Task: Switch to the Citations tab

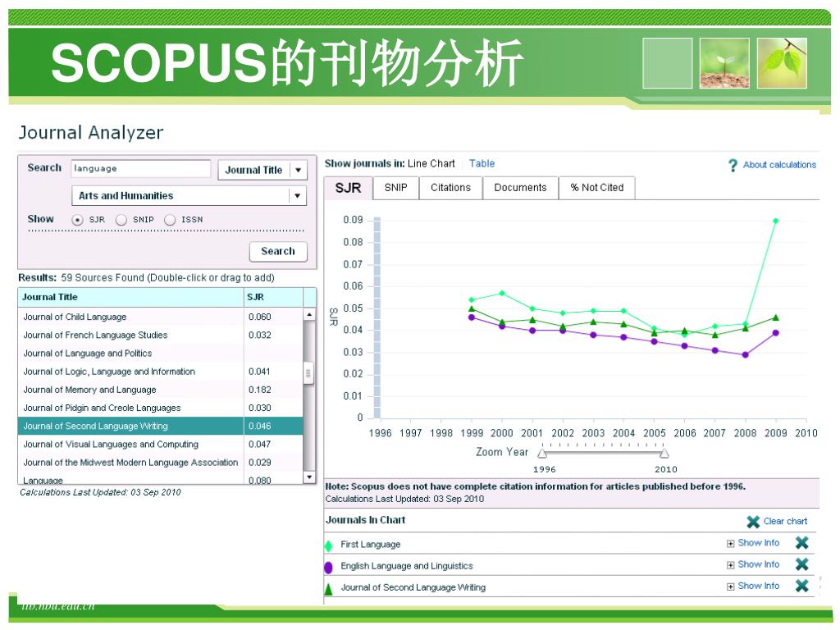Action: point(450,188)
